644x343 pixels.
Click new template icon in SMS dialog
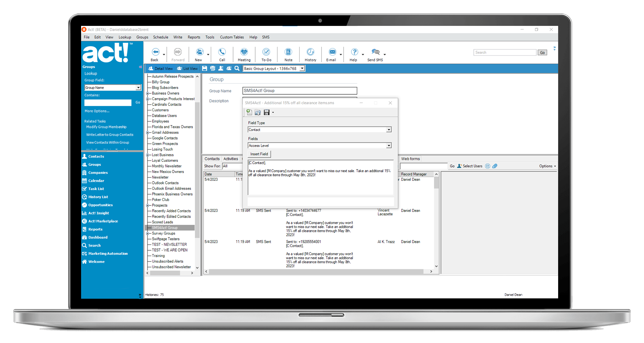(249, 112)
